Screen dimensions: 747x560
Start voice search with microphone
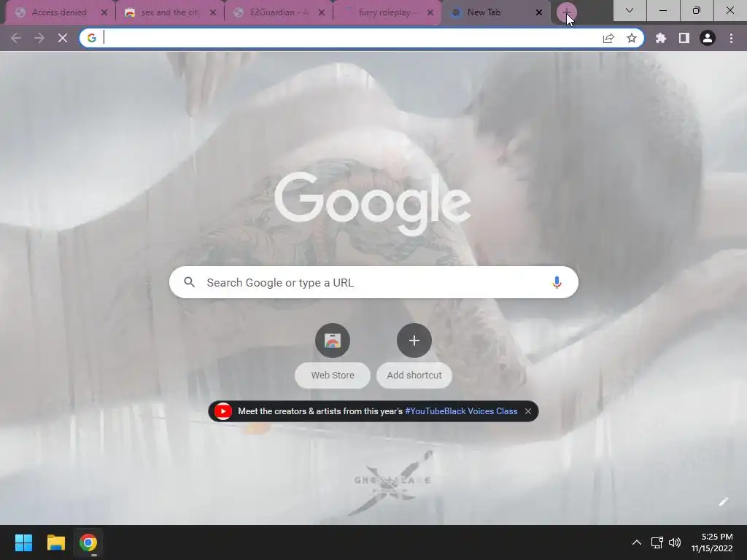(x=557, y=282)
